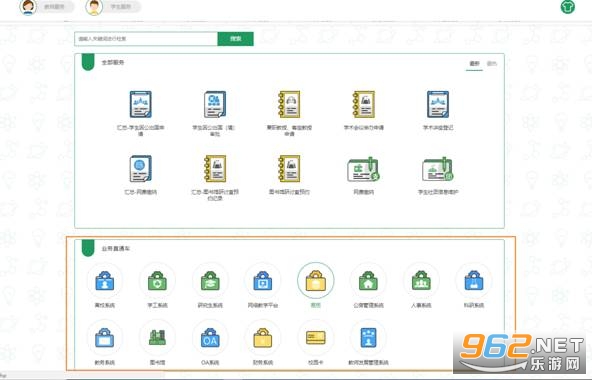Launch the highlighted yellow bag system icon
The image size is (592, 380).
[316, 281]
